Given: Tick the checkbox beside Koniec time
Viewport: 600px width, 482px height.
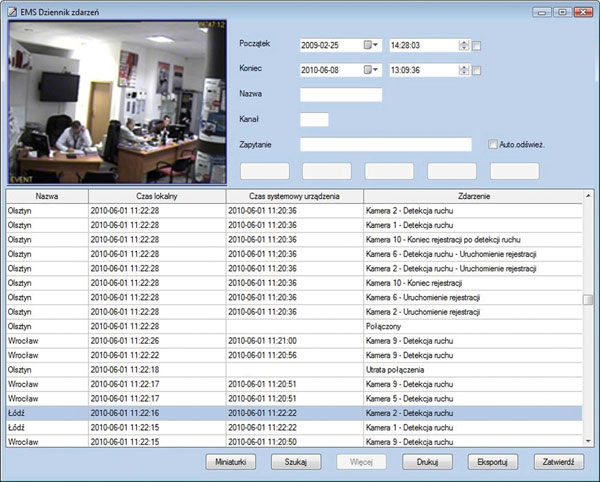Looking at the screenshot, I should pos(476,71).
